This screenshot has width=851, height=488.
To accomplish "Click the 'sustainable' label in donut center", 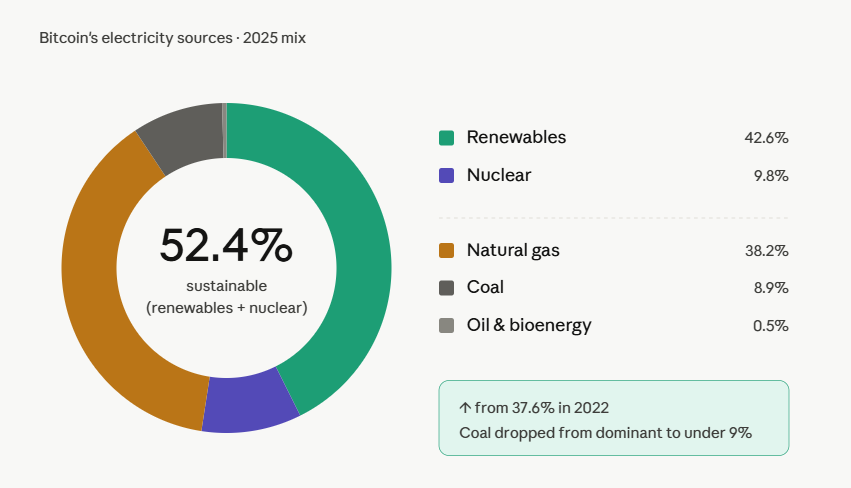I will [226, 286].
